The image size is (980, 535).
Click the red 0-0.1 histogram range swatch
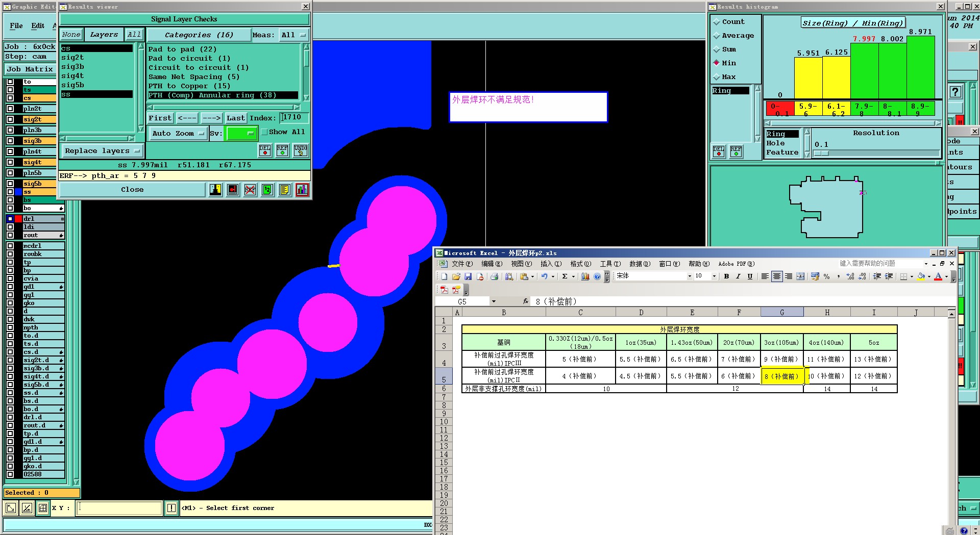[780, 109]
